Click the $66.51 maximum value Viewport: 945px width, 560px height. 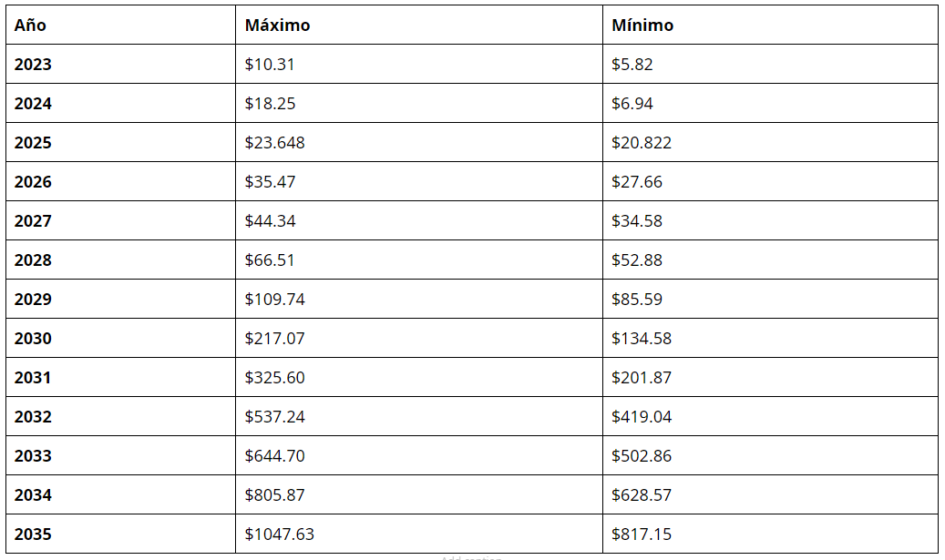[270, 260]
